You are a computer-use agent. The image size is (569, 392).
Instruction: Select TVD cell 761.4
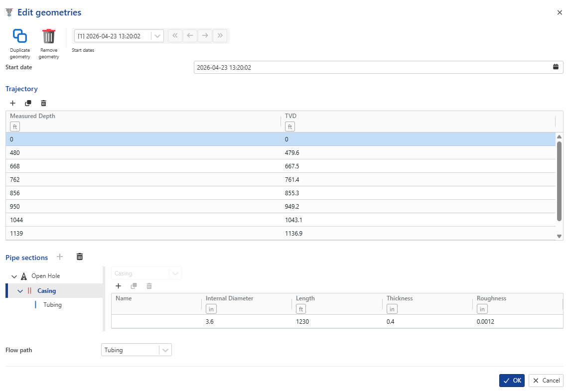click(x=418, y=179)
